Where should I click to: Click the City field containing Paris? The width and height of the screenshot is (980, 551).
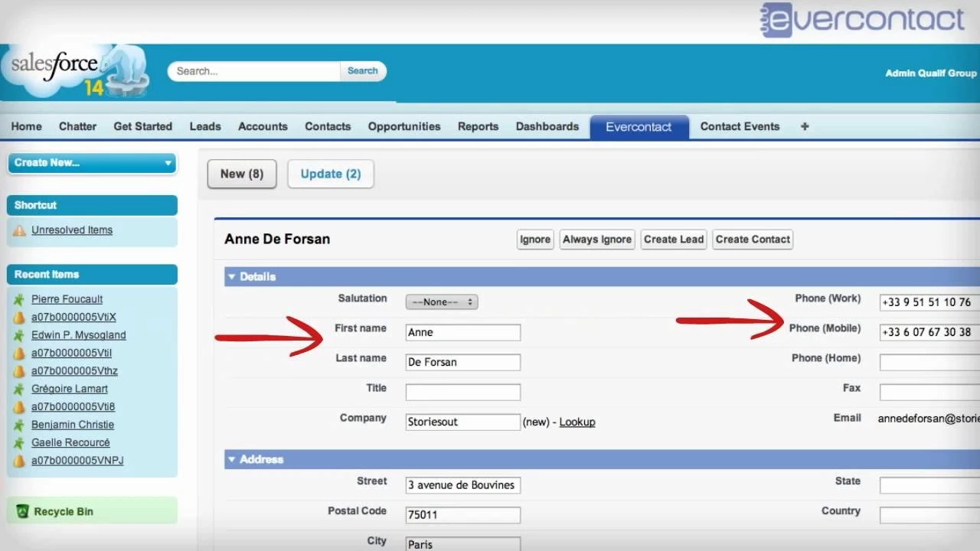pos(463,544)
